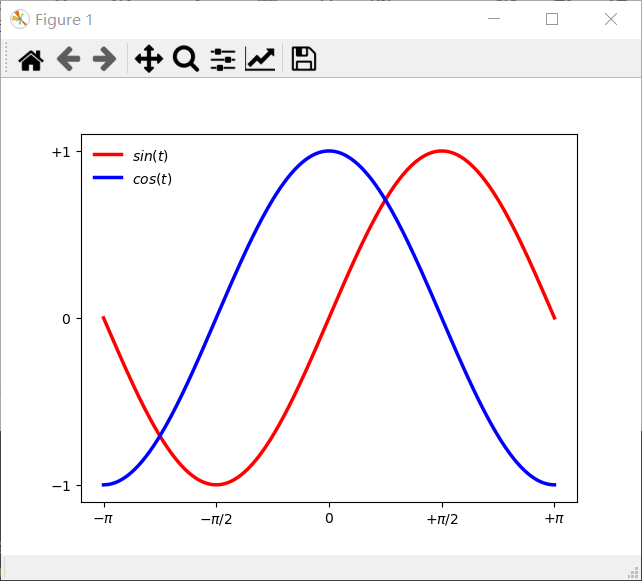Click the −π/2 x-axis tick label
This screenshot has width=642, height=581.
216,519
